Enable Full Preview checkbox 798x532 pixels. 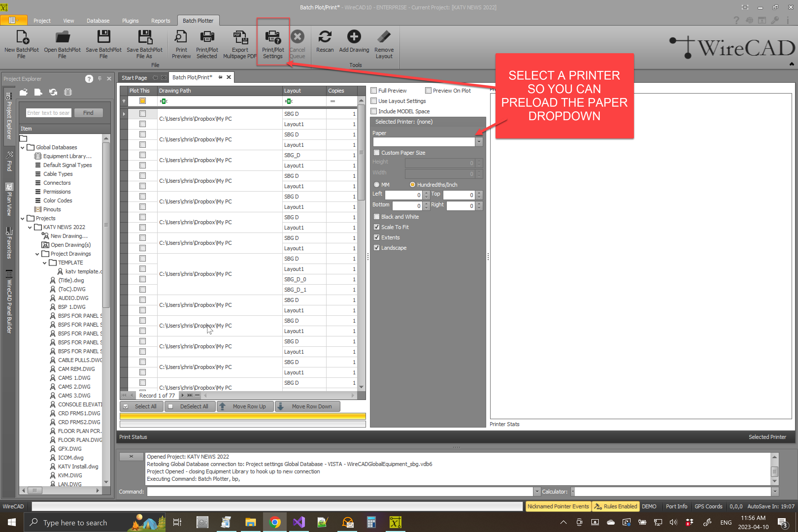point(374,91)
